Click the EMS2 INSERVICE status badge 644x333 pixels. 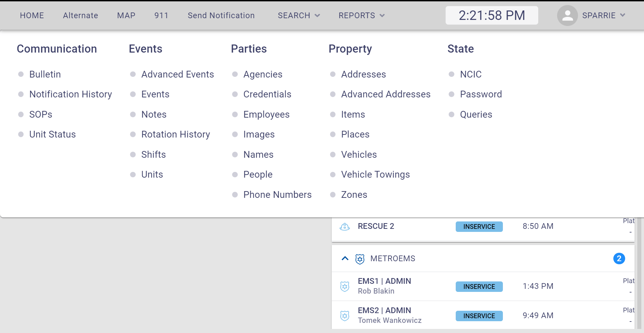click(x=479, y=316)
